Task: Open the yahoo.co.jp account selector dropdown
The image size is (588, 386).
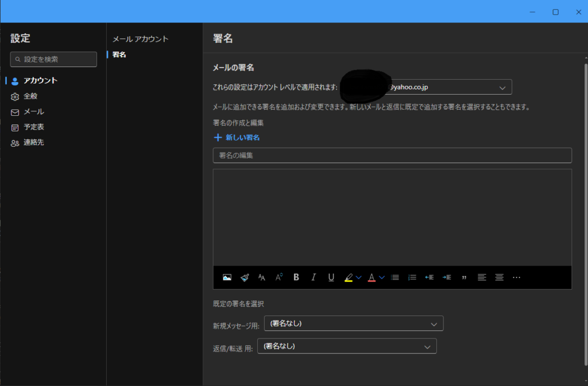Action: 448,87
